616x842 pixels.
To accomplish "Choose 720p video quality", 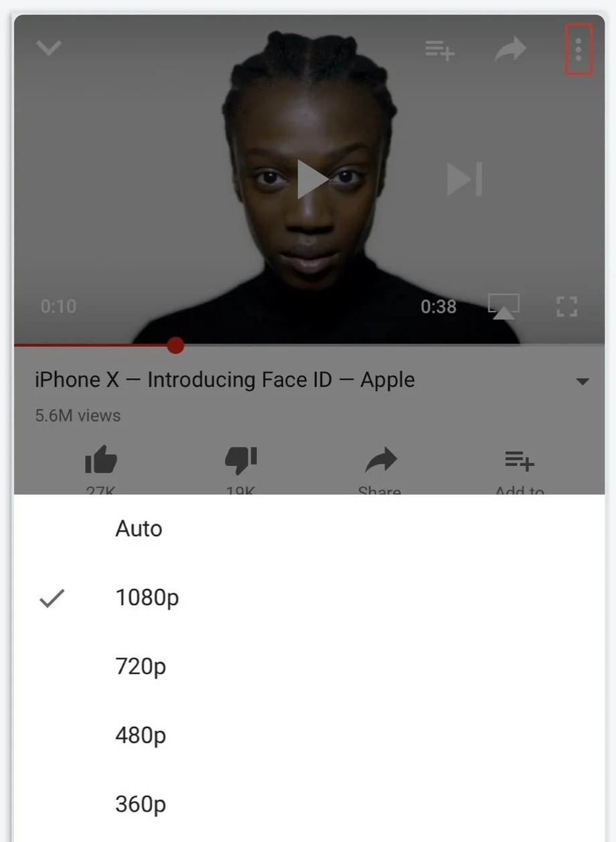I will coord(309,667).
